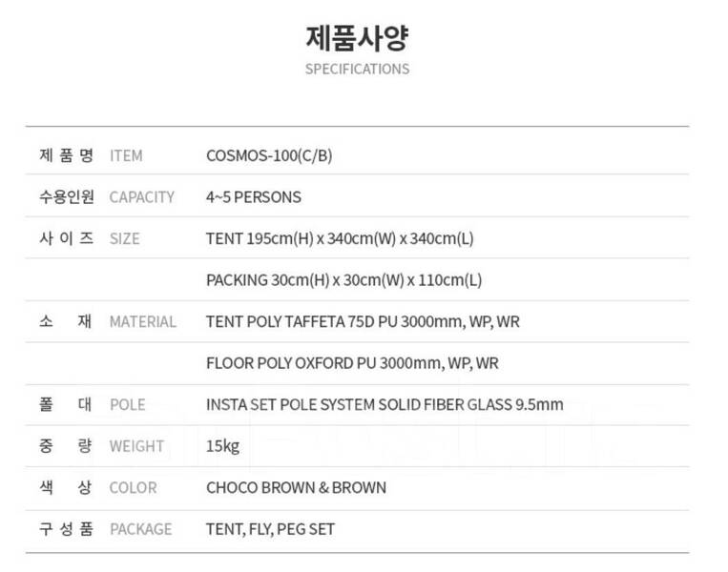Click the PACKAGE label

[x=140, y=529]
